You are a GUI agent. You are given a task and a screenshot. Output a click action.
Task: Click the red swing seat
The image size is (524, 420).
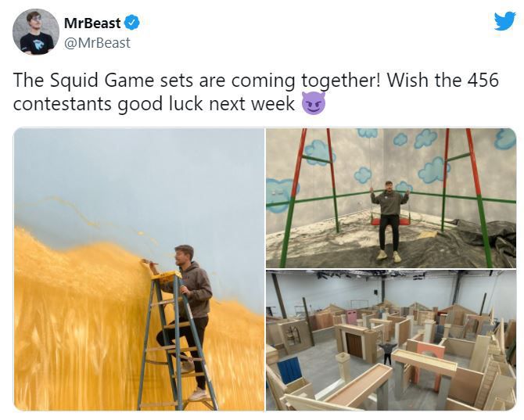pyautogui.click(x=389, y=221)
